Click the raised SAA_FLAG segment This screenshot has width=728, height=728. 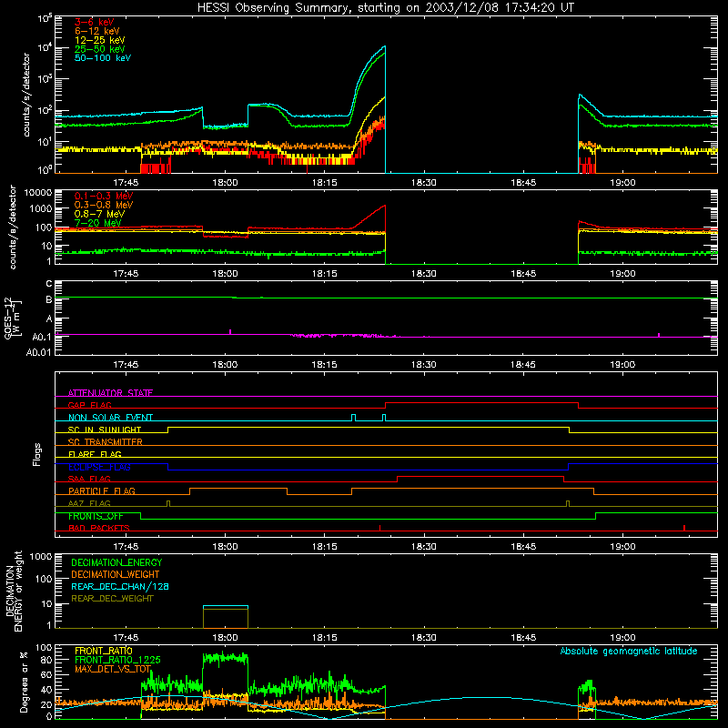[480, 477]
